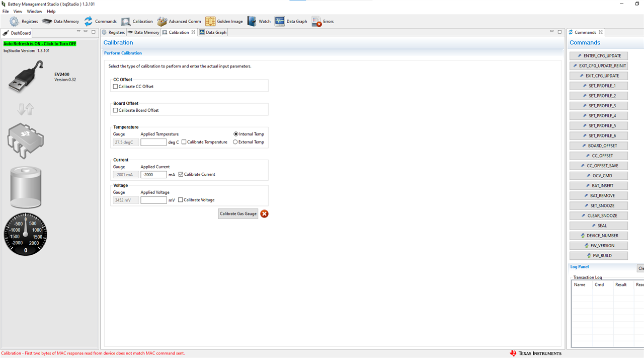
Task: Click the red calibration error icon
Action: [x=264, y=213]
